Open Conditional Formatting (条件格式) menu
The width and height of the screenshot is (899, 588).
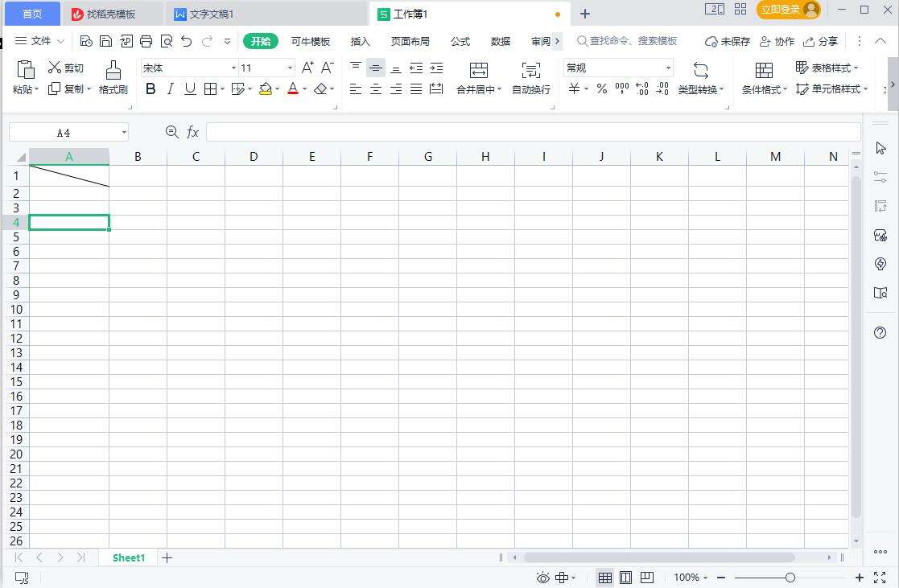[x=765, y=78]
